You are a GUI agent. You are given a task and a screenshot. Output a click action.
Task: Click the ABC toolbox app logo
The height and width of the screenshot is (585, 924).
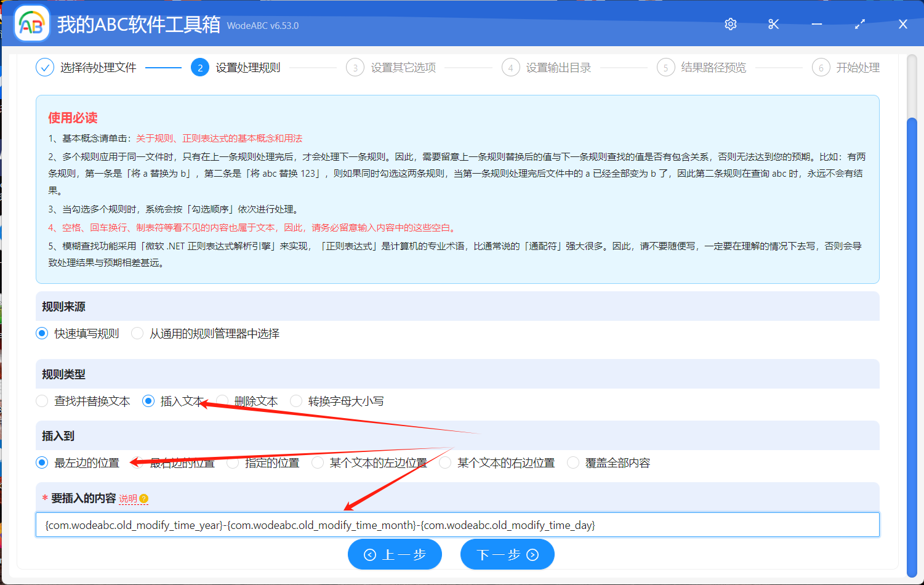[x=31, y=24]
